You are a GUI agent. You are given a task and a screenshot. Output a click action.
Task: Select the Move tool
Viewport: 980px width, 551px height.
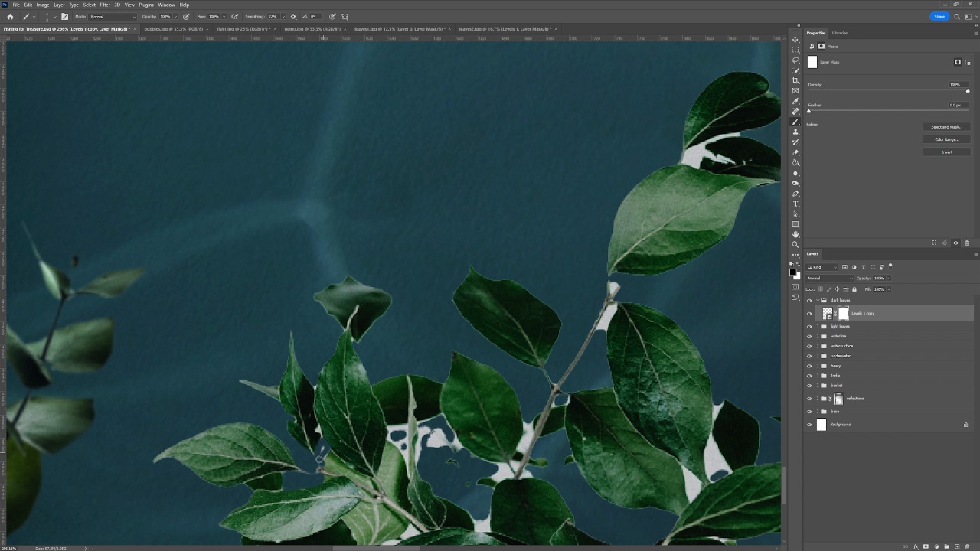pos(795,40)
